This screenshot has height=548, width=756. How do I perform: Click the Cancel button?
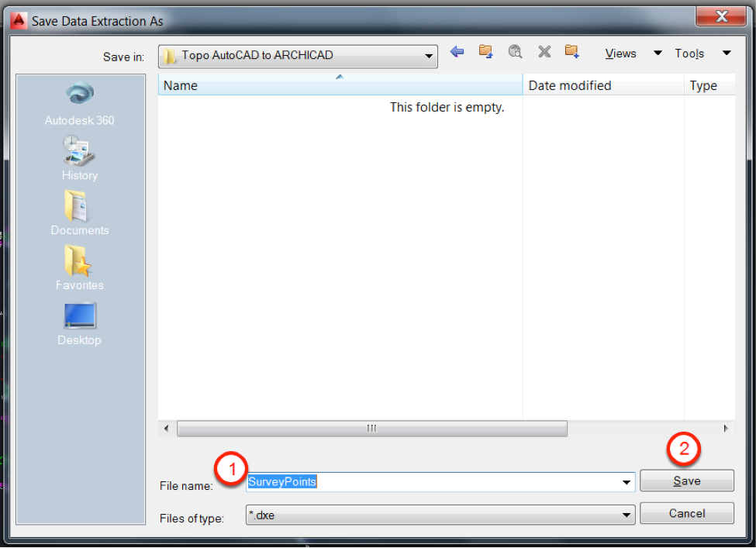click(686, 513)
